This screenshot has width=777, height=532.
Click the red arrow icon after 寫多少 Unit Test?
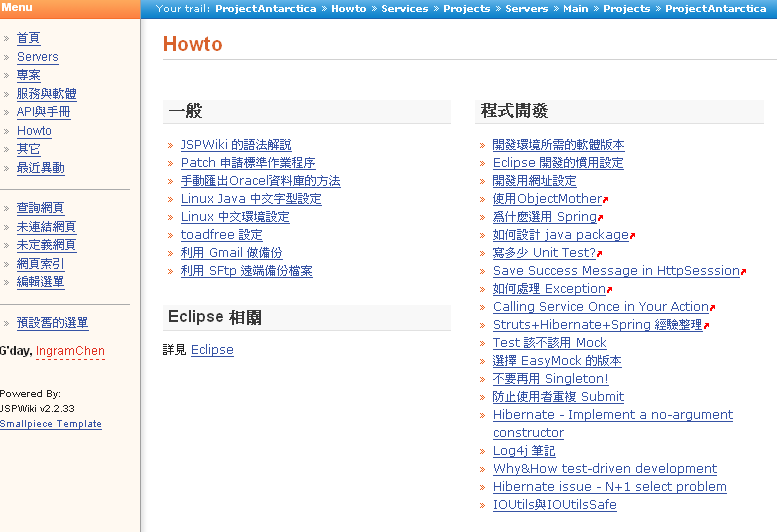[599, 254]
